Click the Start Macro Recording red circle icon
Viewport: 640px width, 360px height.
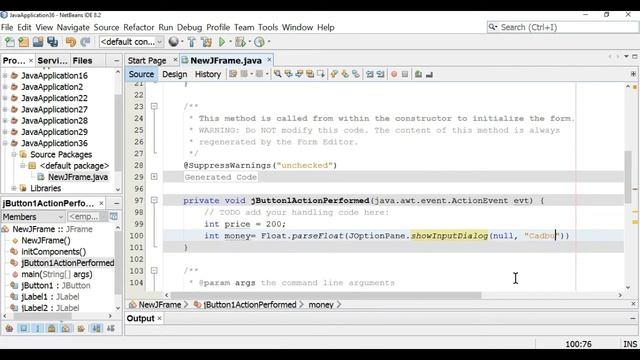click(394, 74)
